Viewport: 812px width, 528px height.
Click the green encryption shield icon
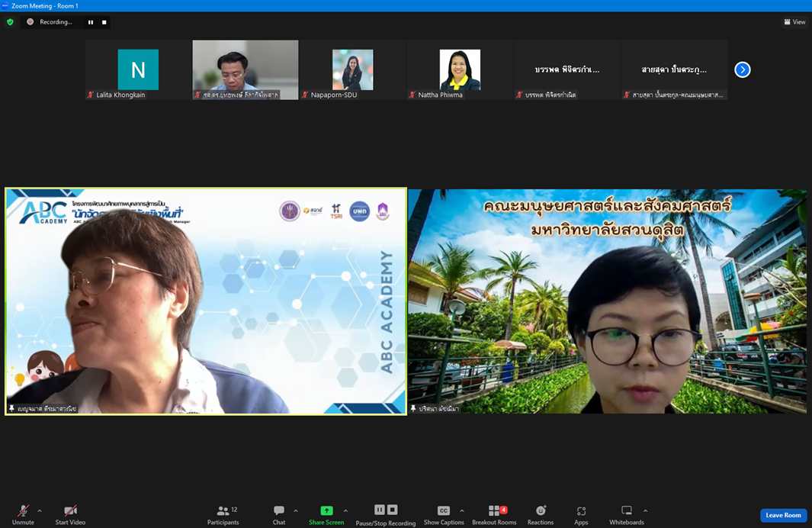(10, 22)
